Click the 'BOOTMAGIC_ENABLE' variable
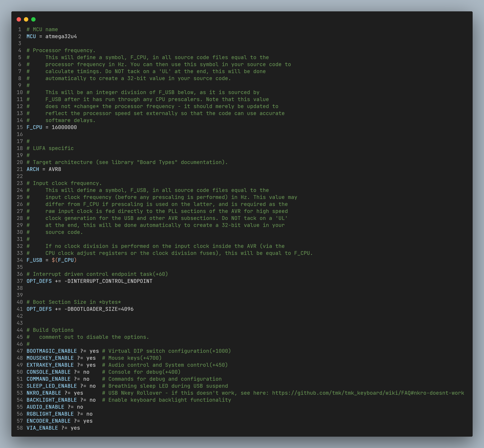Screen dimensions: 484x448 point(52,351)
